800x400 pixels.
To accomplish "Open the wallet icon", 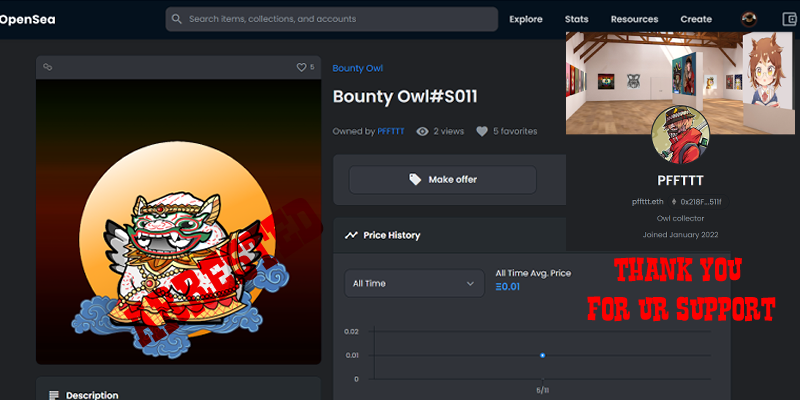I will pyautogui.click(x=790, y=19).
